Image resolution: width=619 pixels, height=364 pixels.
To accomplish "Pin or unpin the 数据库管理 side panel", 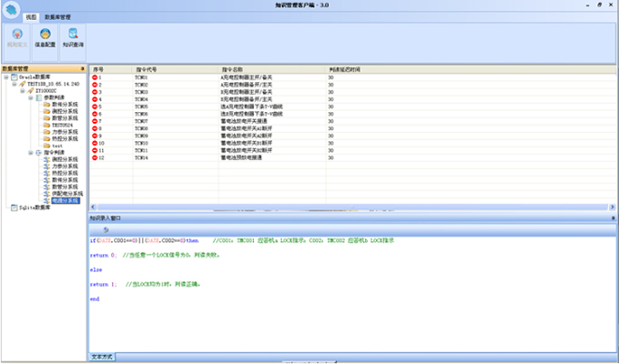I will [83, 68].
